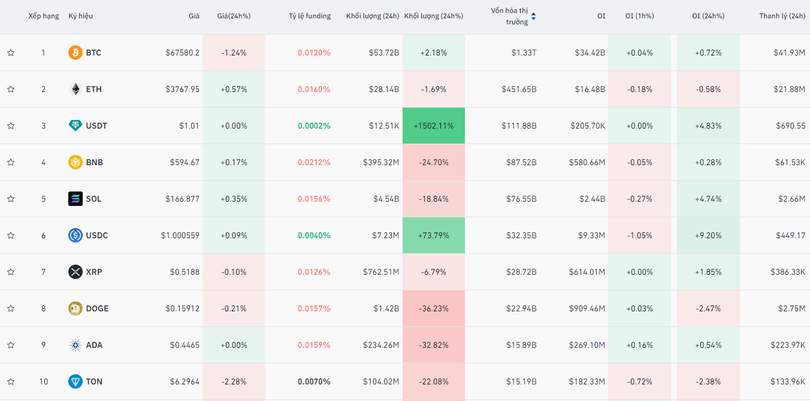Viewport: 810px width, 401px height.
Task: Click the Ethereum ETH coin icon
Action: [75, 89]
